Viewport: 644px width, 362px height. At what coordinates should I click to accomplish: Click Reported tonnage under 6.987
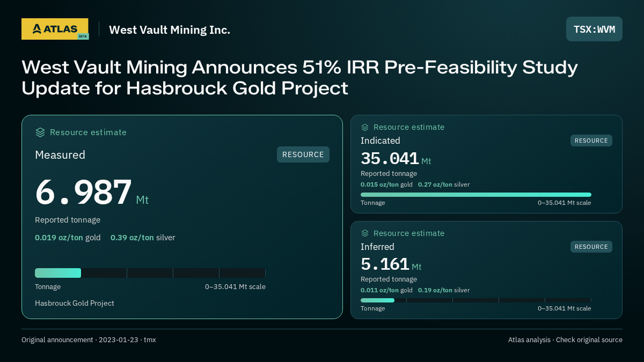(x=68, y=220)
